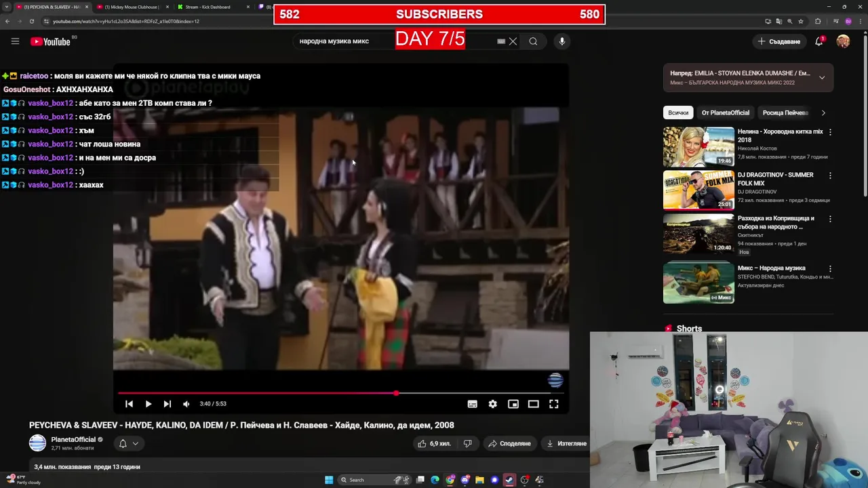Screen dimensions: 868x488
Task: Toggle theater mode view
Action: (x=534, y=404)
